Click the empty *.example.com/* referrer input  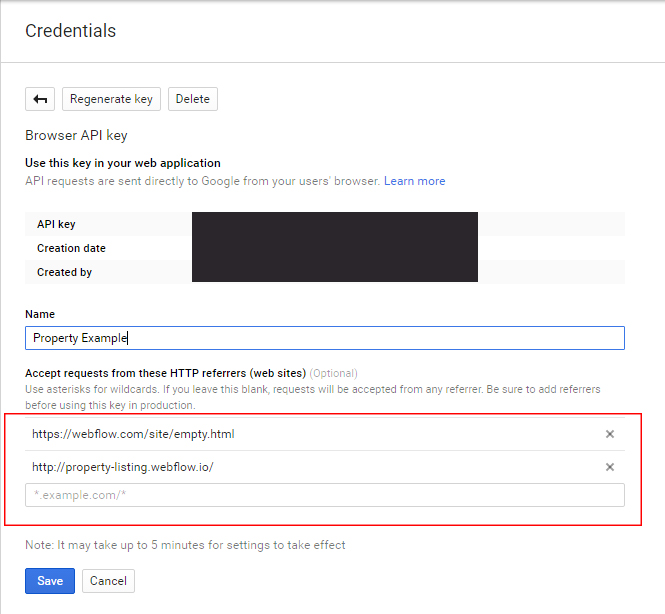(324, 495)
